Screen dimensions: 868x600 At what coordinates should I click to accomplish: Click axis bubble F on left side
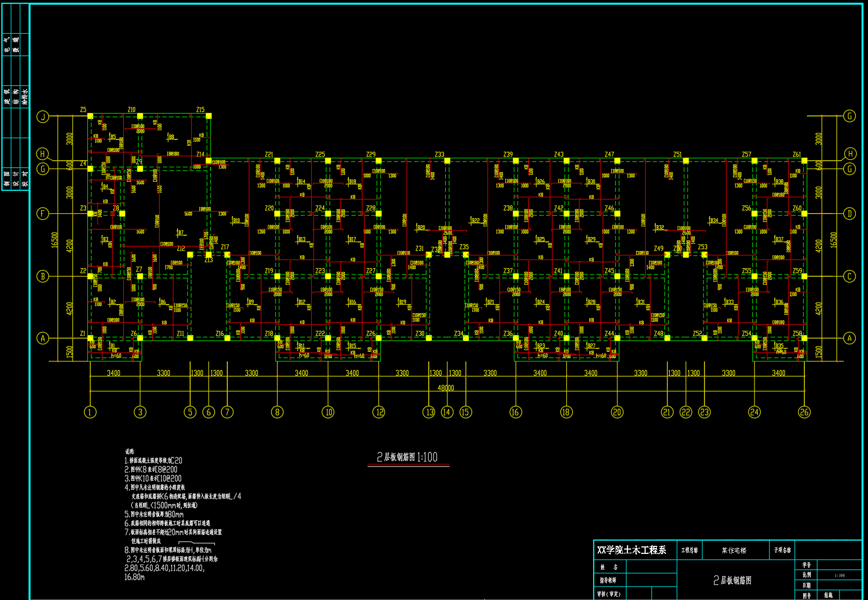(43, 213)
